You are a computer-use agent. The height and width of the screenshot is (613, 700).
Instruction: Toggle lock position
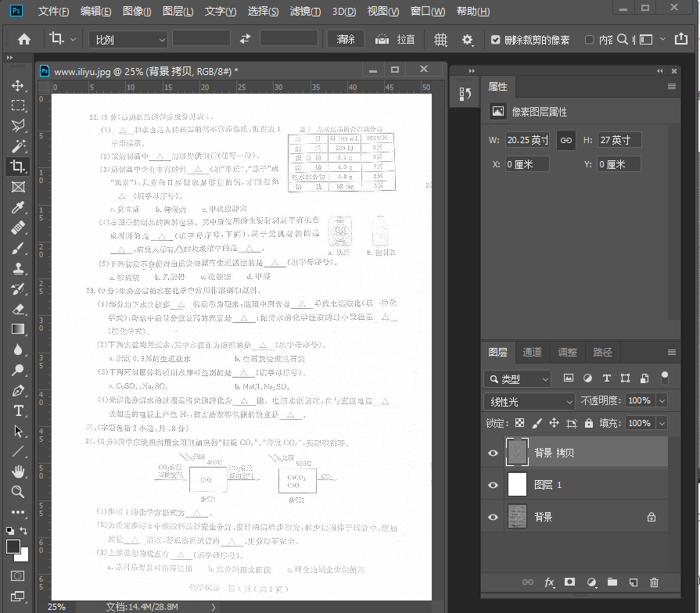point(554,423)
